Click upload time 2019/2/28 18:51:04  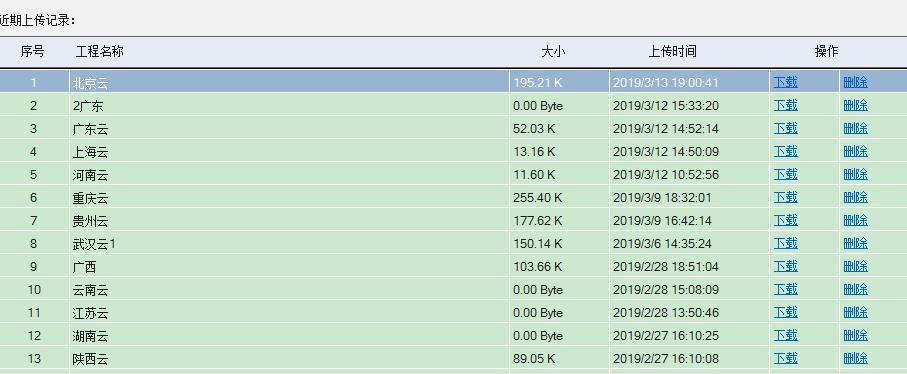coord(666,266)
